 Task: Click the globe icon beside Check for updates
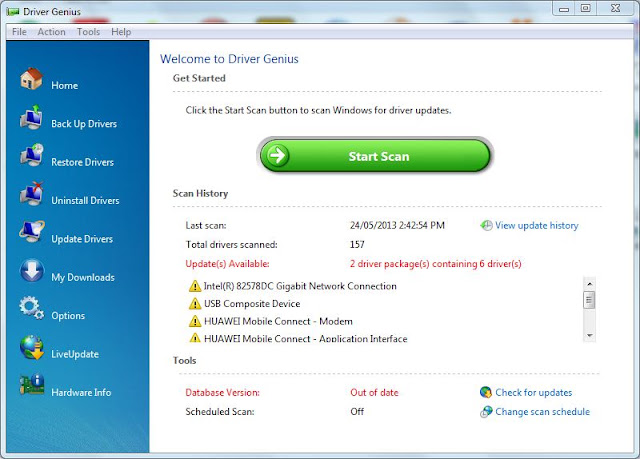[x=486, y=392]
